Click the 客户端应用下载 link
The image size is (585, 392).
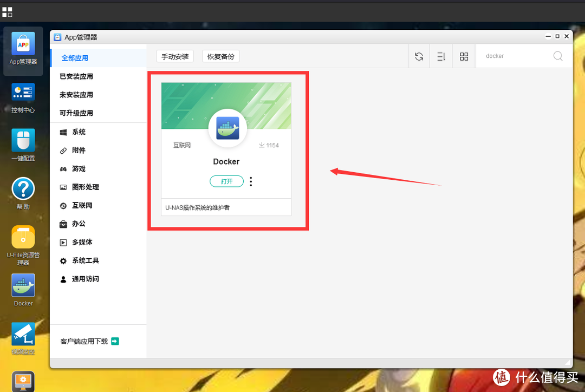click(84, 341)
